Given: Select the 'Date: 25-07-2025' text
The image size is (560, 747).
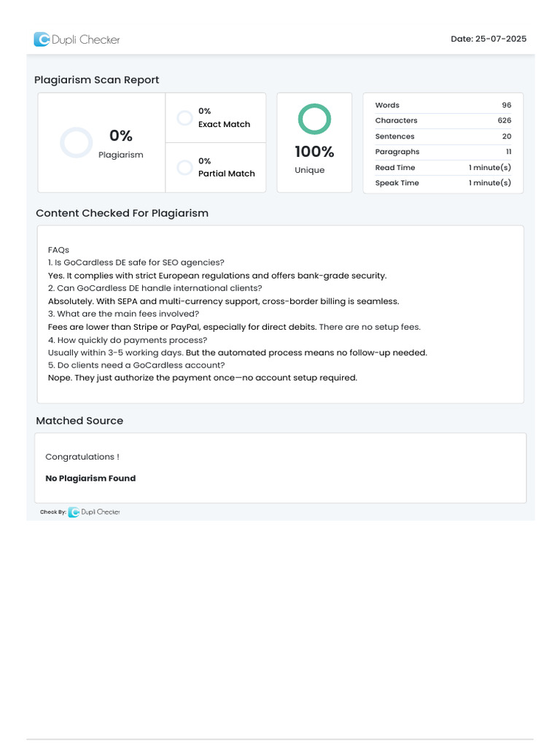Looking at the screenshot, I should [x=489, y=39].
